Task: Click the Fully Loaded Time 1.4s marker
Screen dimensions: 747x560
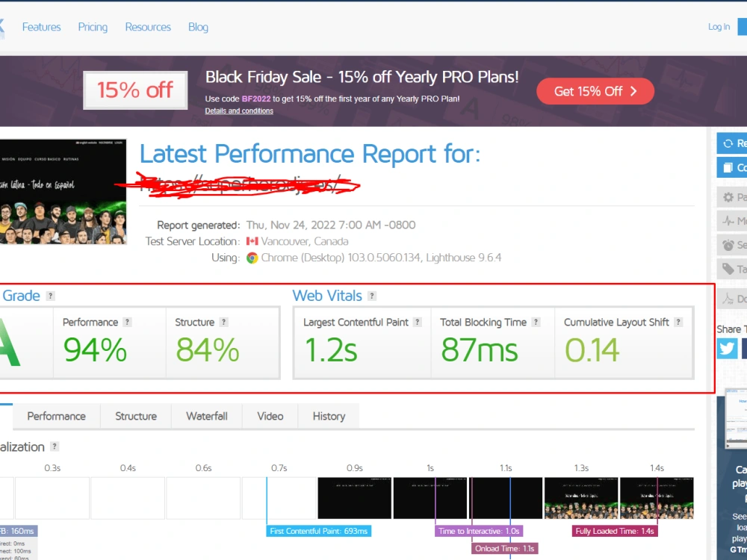Action: point(615,531)
